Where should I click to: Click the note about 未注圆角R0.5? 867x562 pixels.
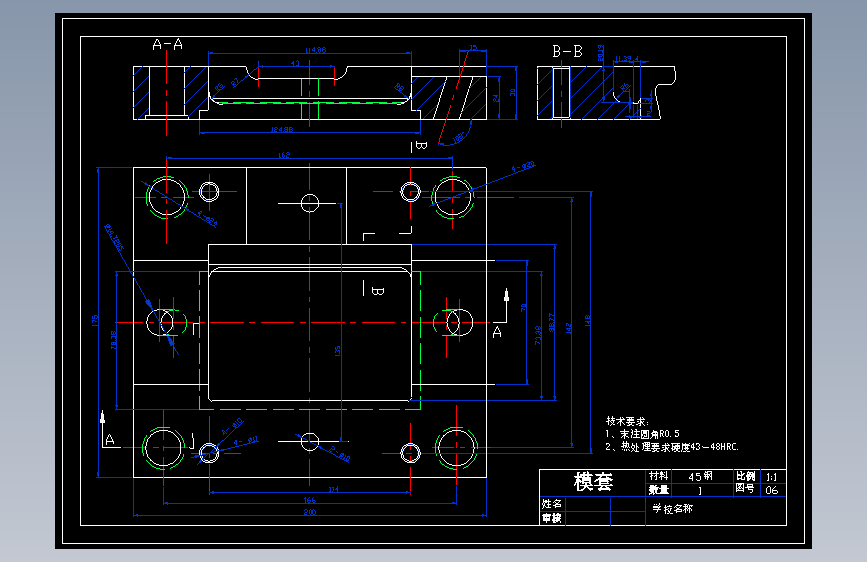pyautogui.click(x=642, y=434)
